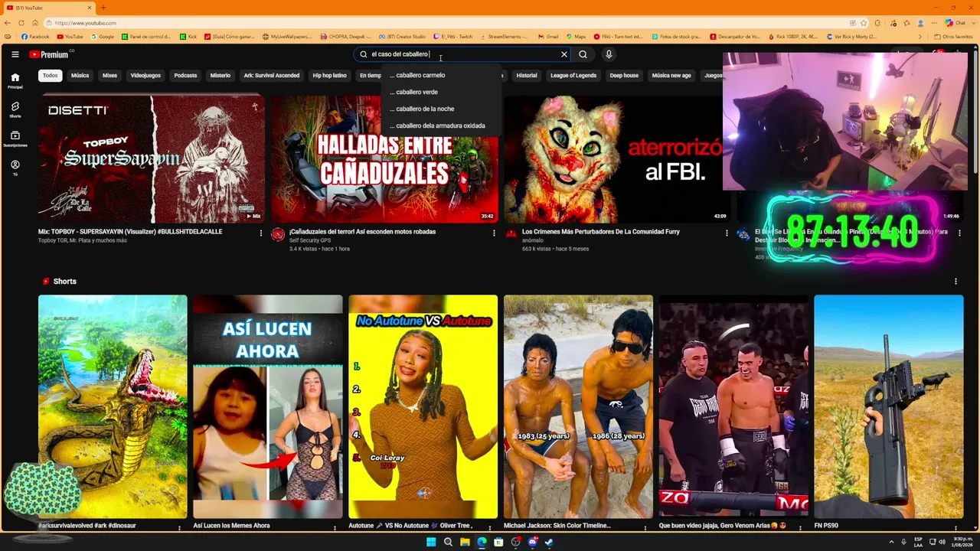Open the Windows Start menu

click(x=431, y=542)
